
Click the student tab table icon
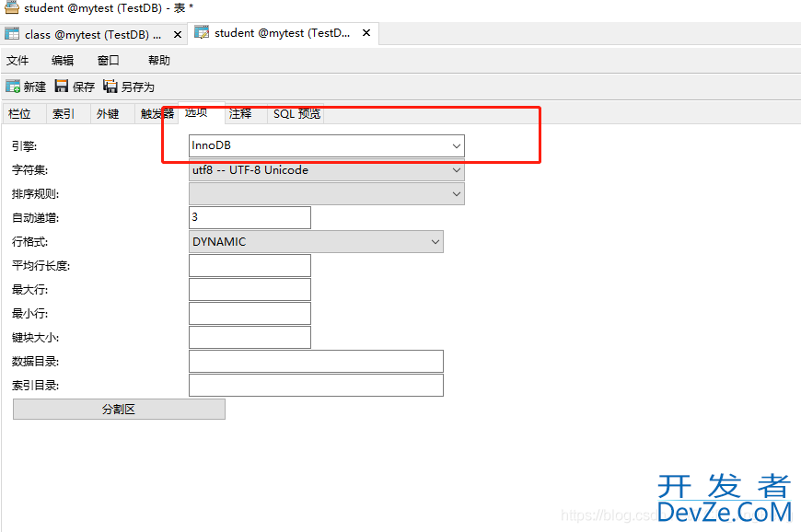202,32
